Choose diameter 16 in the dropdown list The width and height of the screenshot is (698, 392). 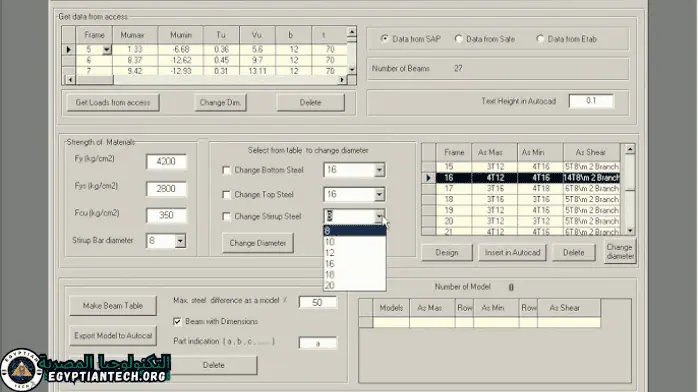354,264
